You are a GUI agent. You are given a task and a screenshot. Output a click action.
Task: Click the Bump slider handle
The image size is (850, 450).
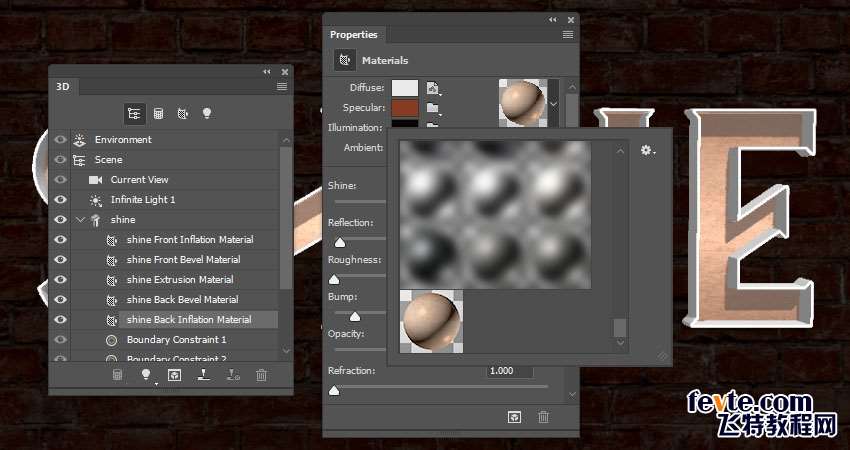pos(355,317)
